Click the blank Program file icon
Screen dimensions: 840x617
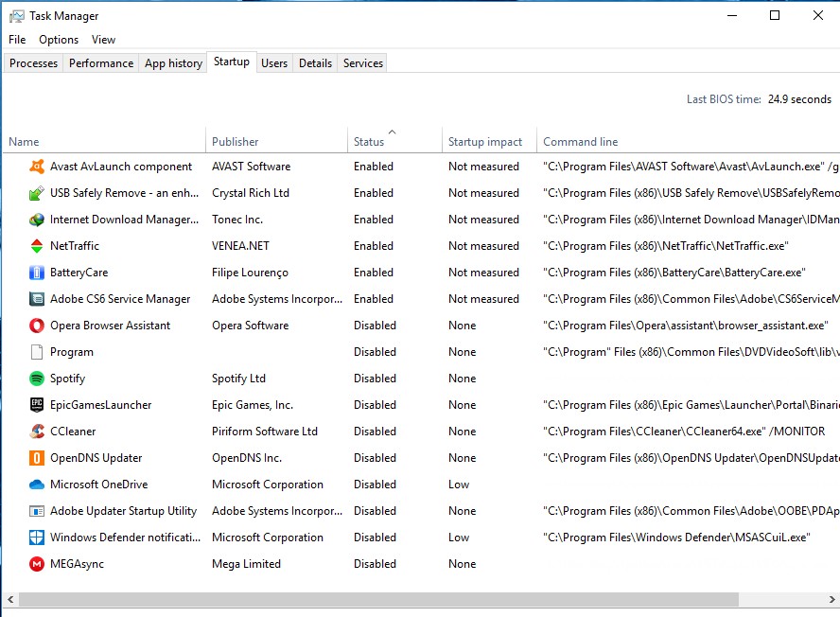coord(37,352)
